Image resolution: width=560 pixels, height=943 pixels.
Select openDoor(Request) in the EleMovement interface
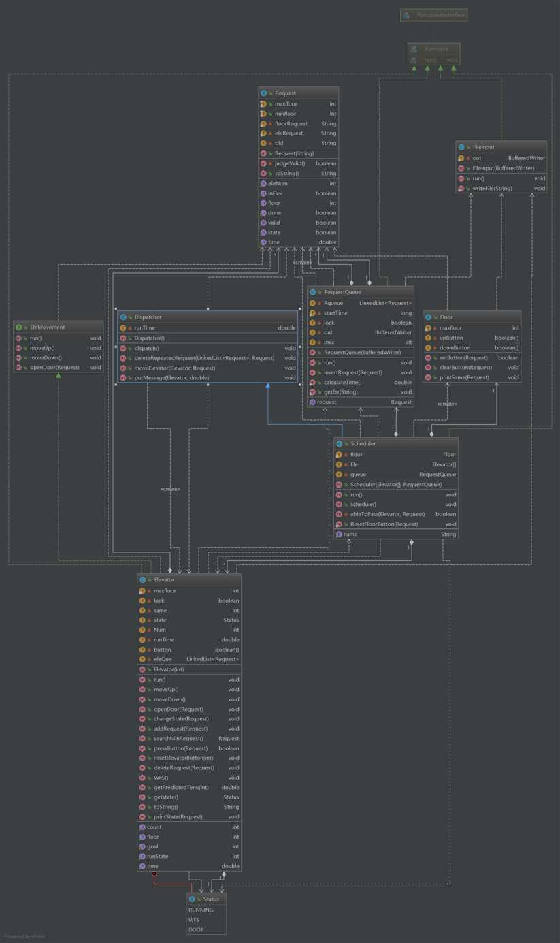[59, 368]
